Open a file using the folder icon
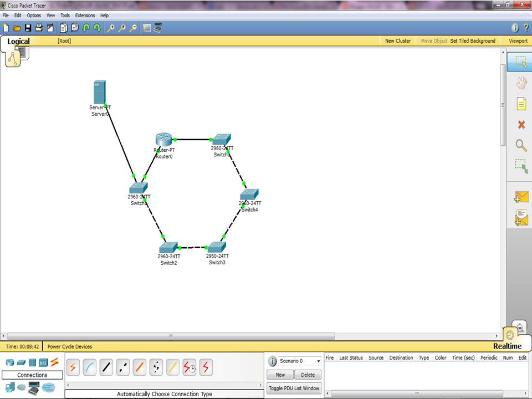This screenshot has height=399, width=532. coord(17,28)
